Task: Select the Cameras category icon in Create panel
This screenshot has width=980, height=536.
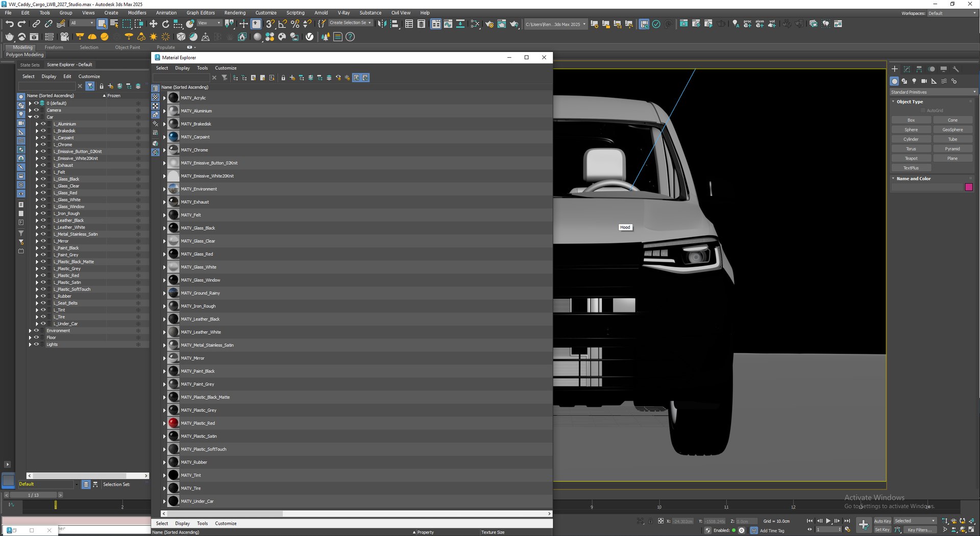Action: pos(924,81)
